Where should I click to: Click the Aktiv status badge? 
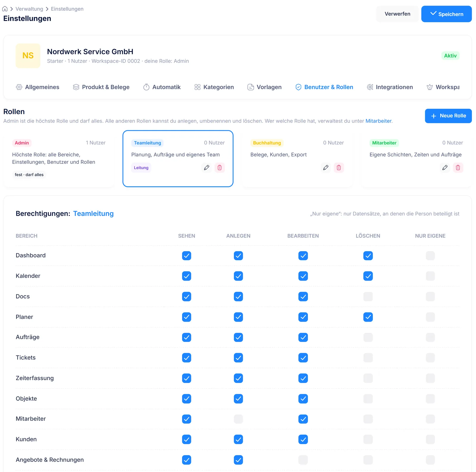(450, 56)
